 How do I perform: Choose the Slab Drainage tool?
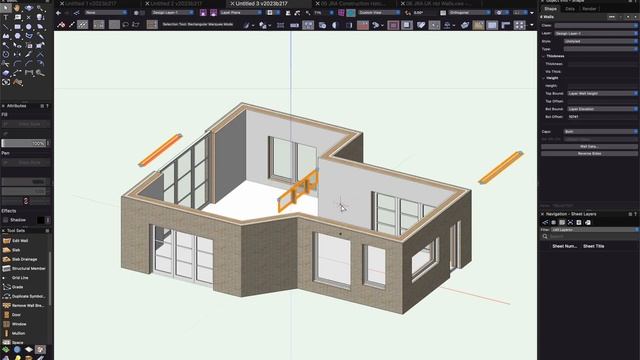[x=24, y=259]
